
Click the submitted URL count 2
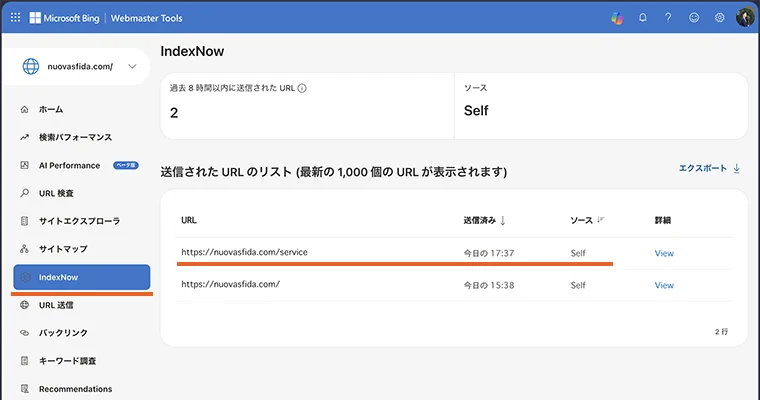174,113
